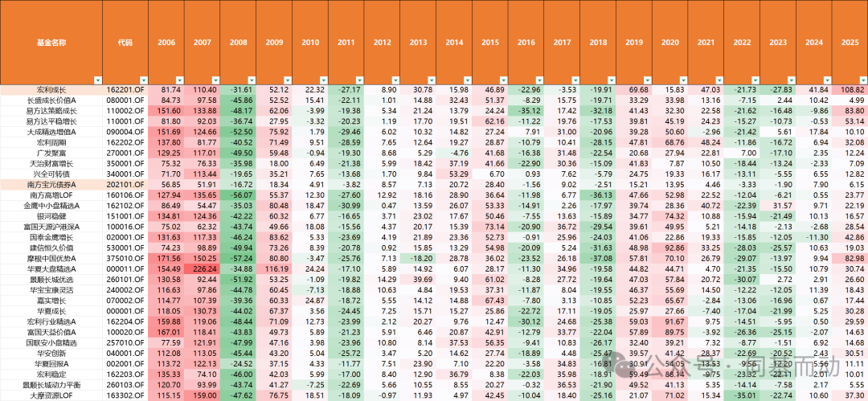Viewport: 868px width, 401px height.
Task: Click the 2008 column filter arrow icon
Action: [x=252, y=79]
